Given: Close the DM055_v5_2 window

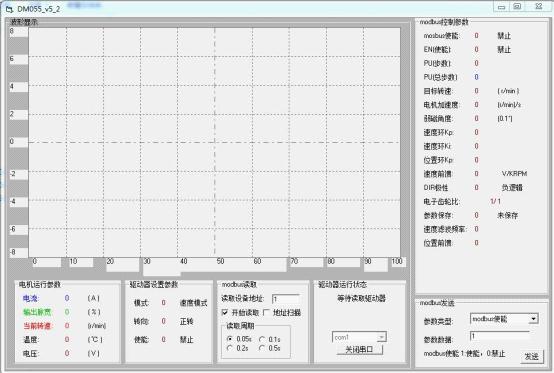Looking at the screenshot, I should point(538,7).
